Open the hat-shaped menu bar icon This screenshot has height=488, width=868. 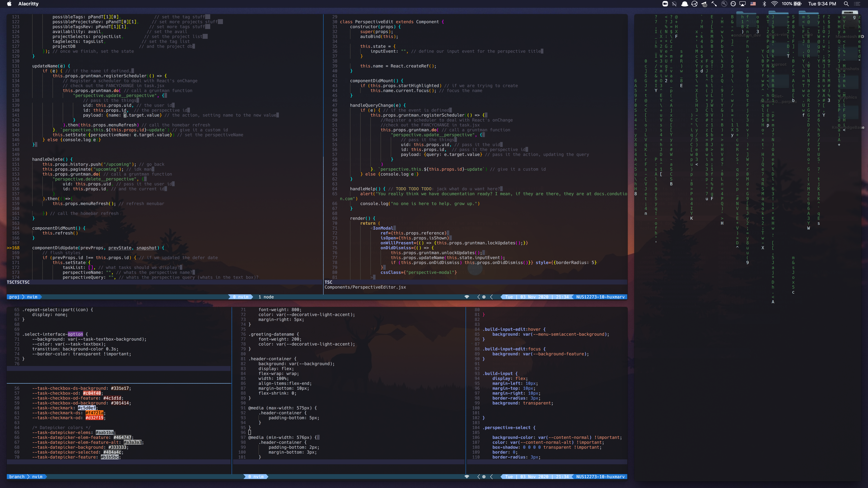click(x=685, y=4)
